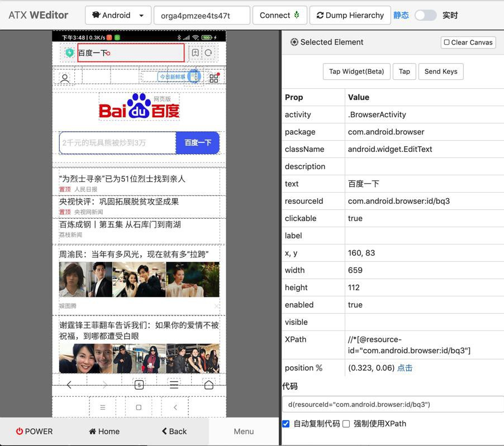Click the POWER button
The height and width of the screenshot is (446, 504).
[x=35, y=431]
